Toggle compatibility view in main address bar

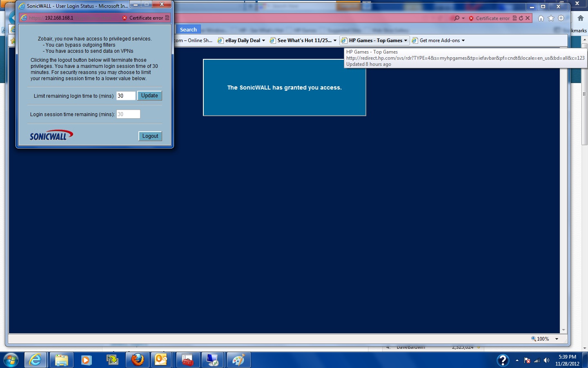[514, 18]
